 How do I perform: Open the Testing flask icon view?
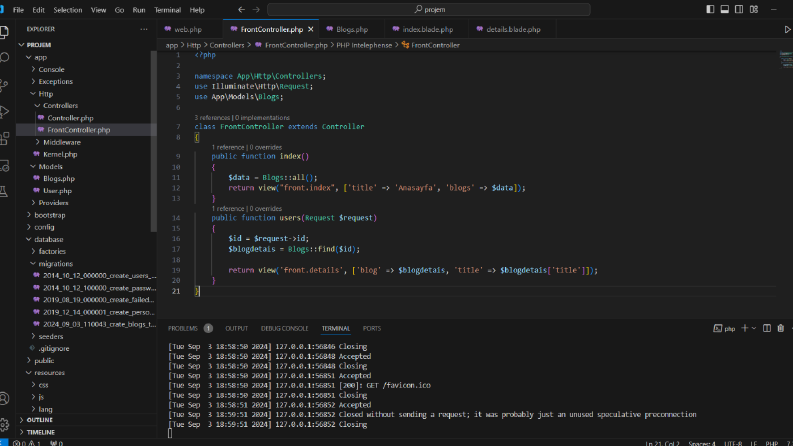click(x=4, y=191)
